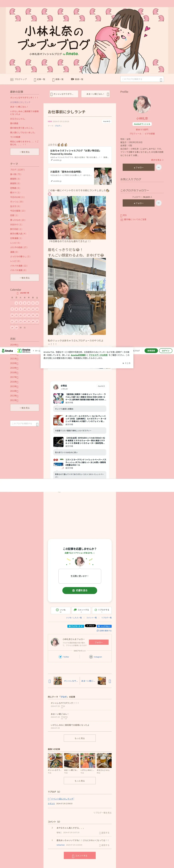Expand 2019年 in monthly archive

point(14,368)
